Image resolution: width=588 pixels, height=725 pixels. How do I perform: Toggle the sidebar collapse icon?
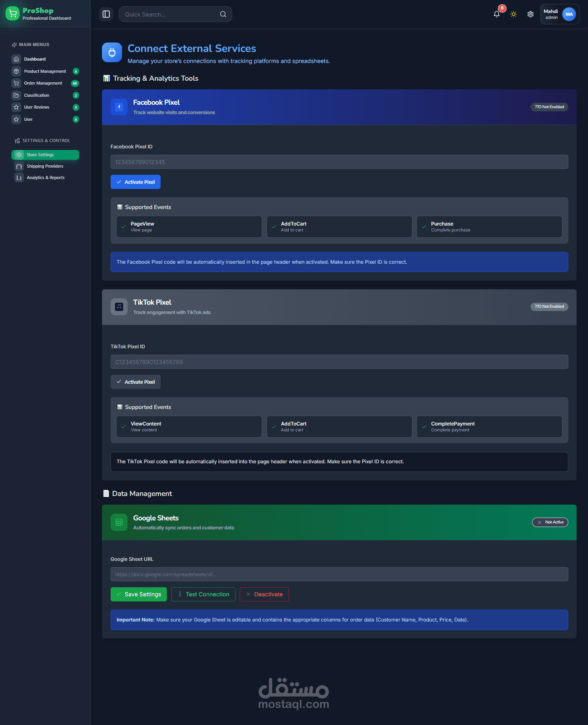tap(106, 14)
